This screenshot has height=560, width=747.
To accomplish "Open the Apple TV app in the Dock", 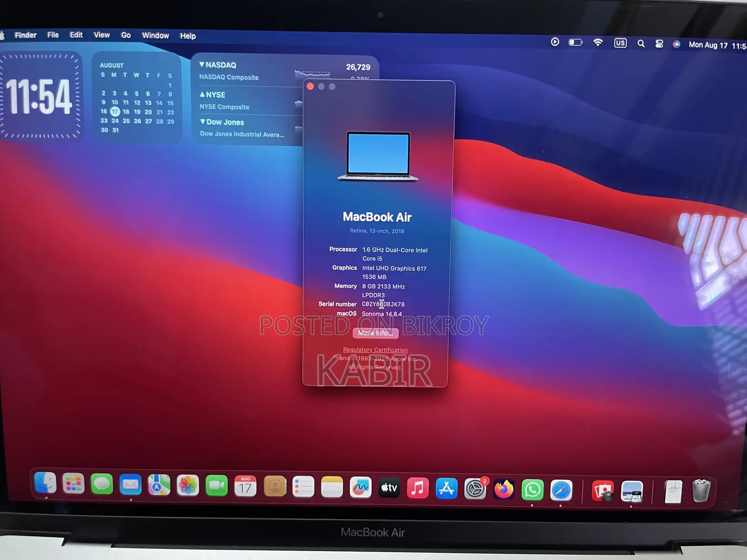I will 389,488.
